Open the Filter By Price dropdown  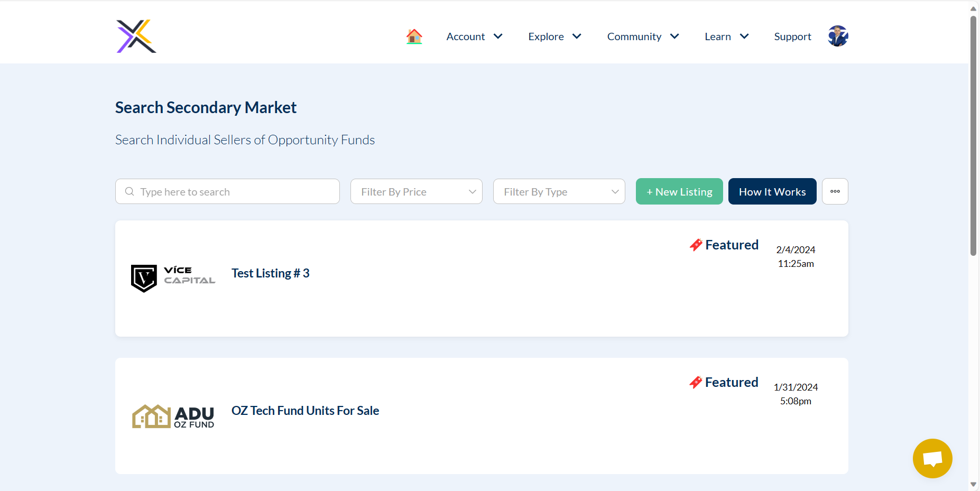tap(416, 191)
